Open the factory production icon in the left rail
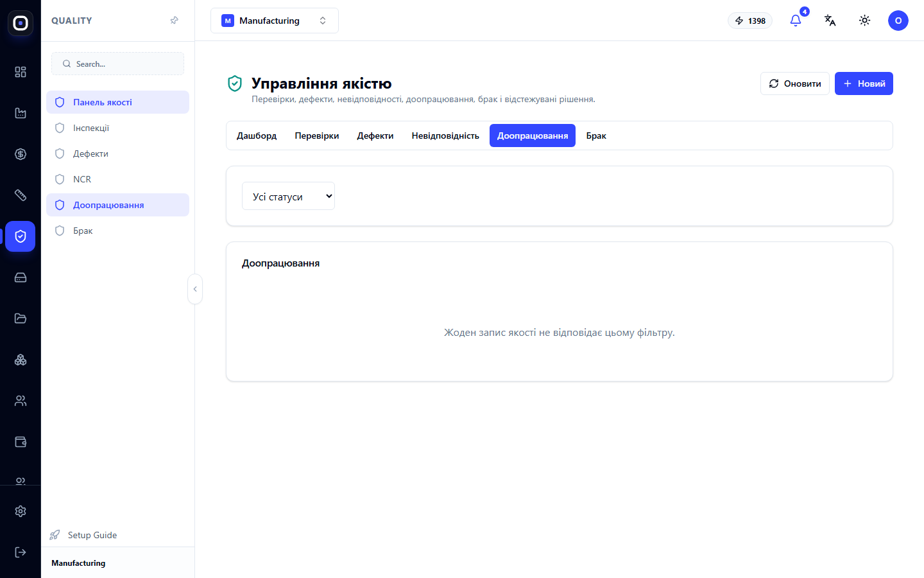 [21, 113]
